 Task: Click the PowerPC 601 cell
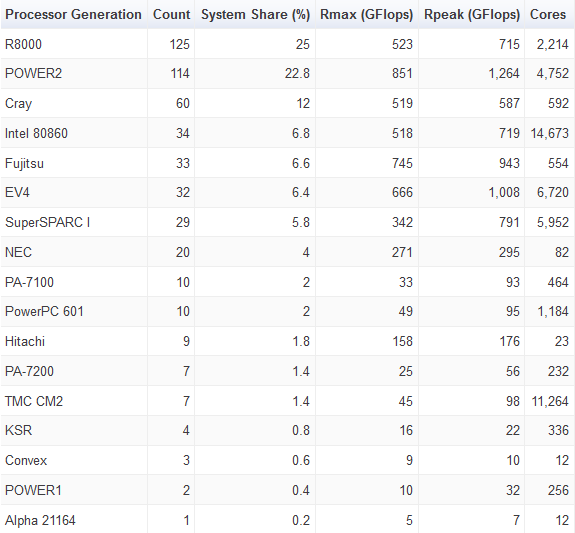[44, 311]
